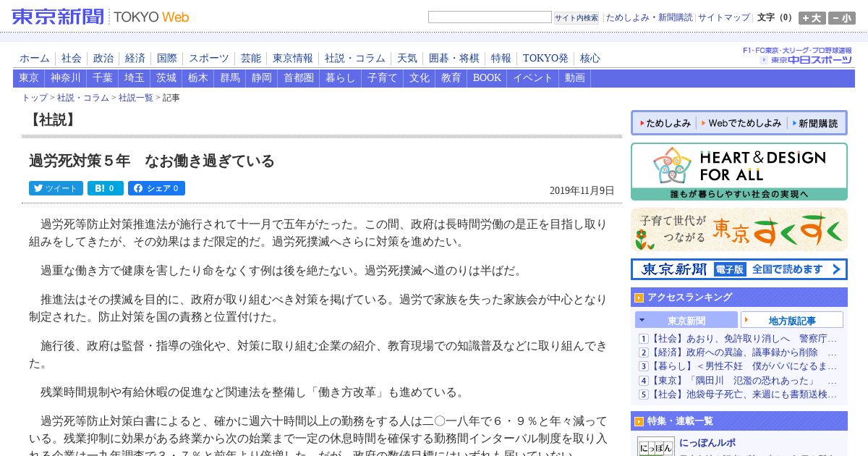Open the 経済 navigation item
Viewport: 868px width, 456px height.
tap(135, 59)
